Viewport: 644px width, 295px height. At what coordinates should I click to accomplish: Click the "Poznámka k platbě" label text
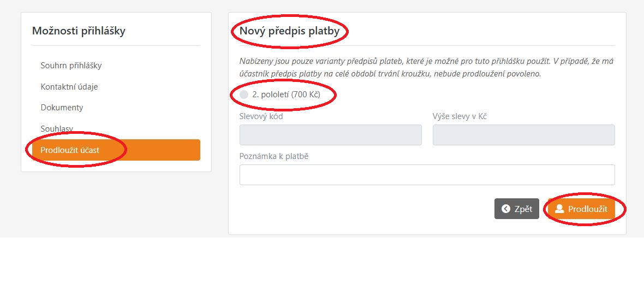coord(274,156)
